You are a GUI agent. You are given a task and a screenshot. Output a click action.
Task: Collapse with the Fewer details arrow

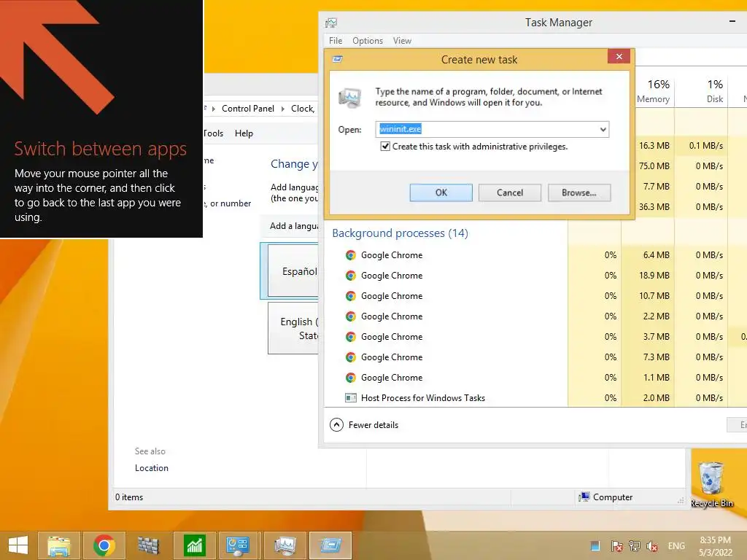point(336,425)
